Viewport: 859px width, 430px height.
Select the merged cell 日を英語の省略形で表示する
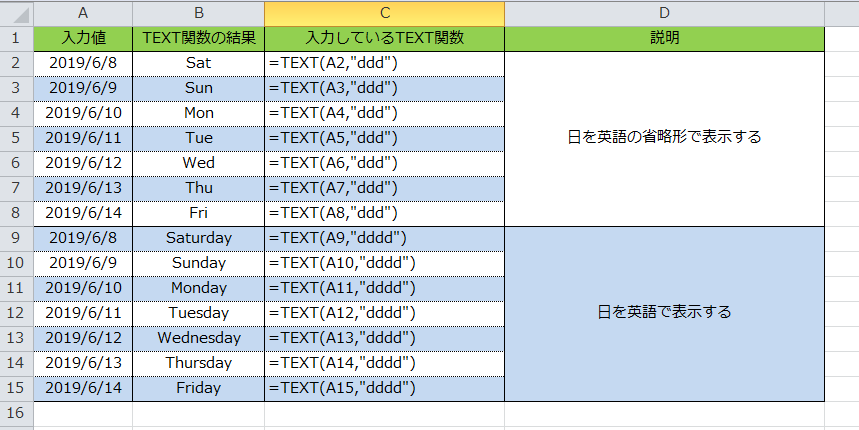pos(664,138)
